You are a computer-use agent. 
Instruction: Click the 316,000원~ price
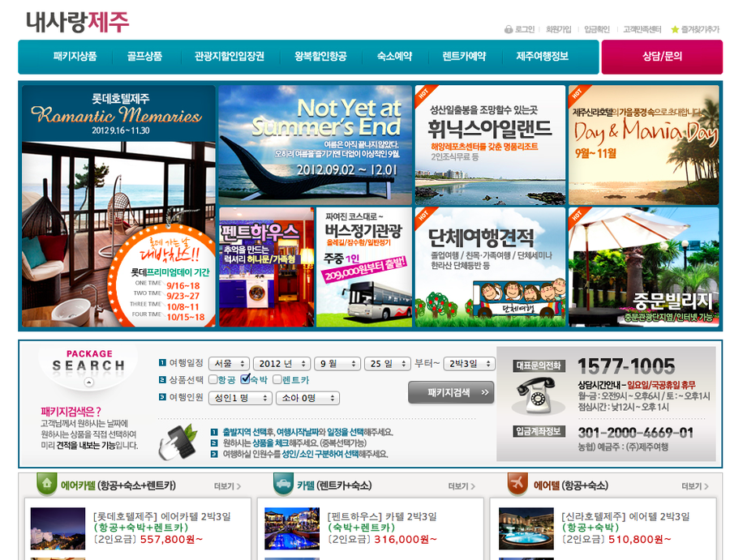coord(406,540)
